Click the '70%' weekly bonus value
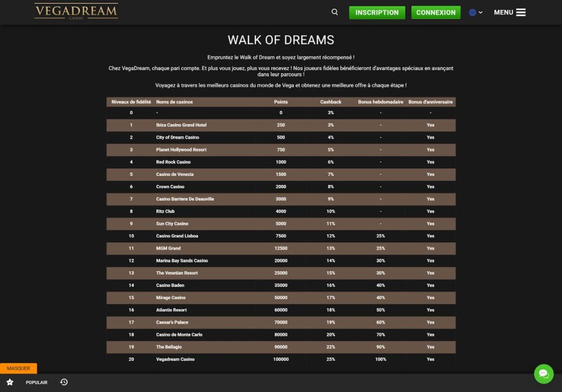The width and height of the screenshot is (562, 392). coord(381,334)
